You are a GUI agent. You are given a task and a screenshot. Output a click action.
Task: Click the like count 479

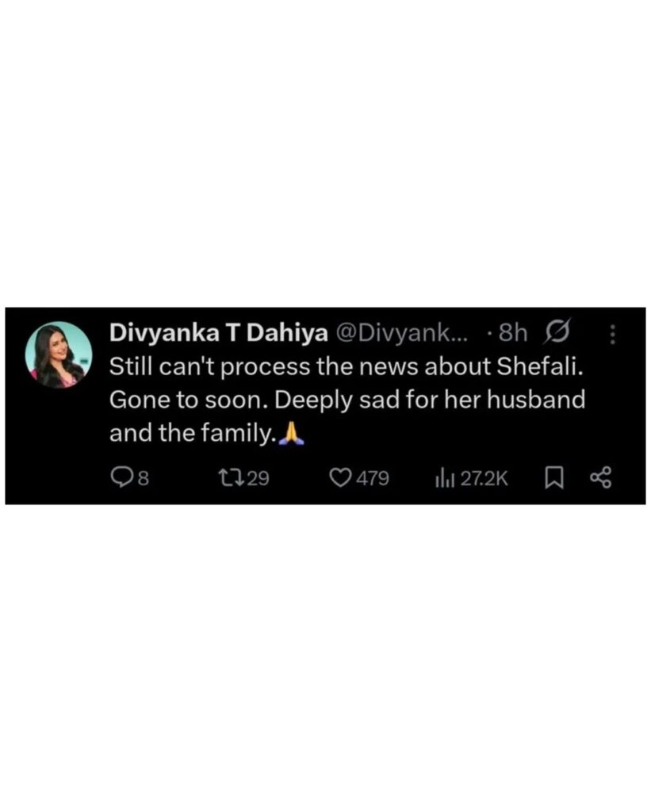373,478
